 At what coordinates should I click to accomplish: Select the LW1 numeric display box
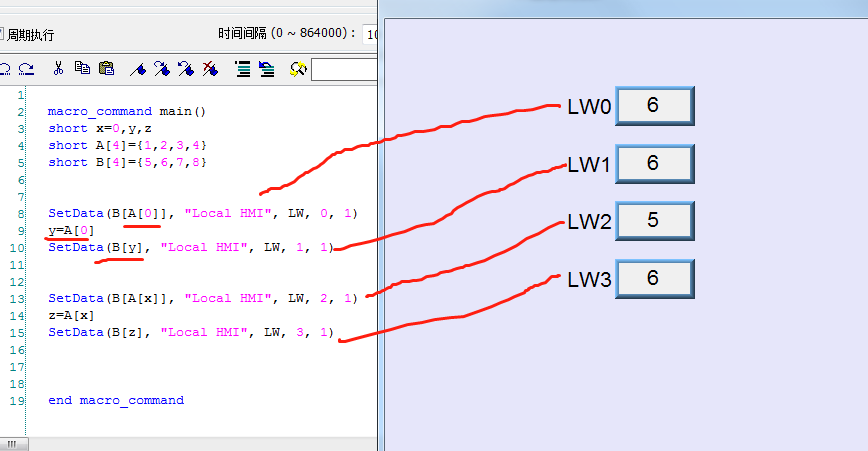pyautogui.click(x=654, y=163)
